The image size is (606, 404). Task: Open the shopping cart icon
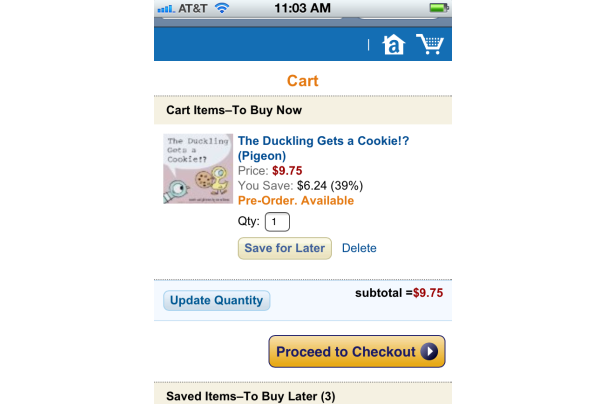(430, 44)
